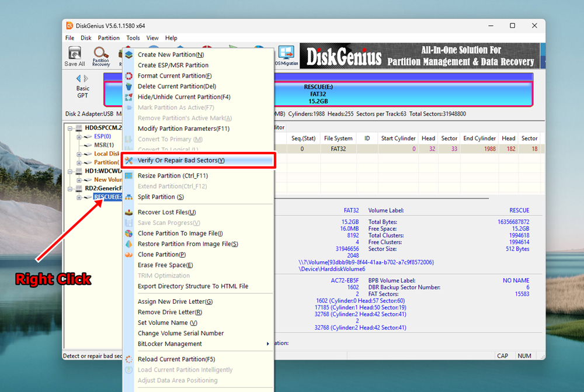Select the ESP(0) partition label in the tree

point(102,136)
